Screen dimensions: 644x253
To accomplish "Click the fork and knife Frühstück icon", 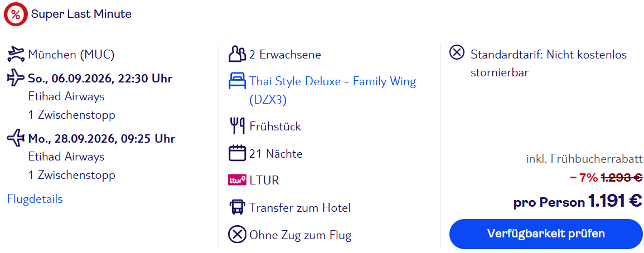I will (x=237, y=126).
